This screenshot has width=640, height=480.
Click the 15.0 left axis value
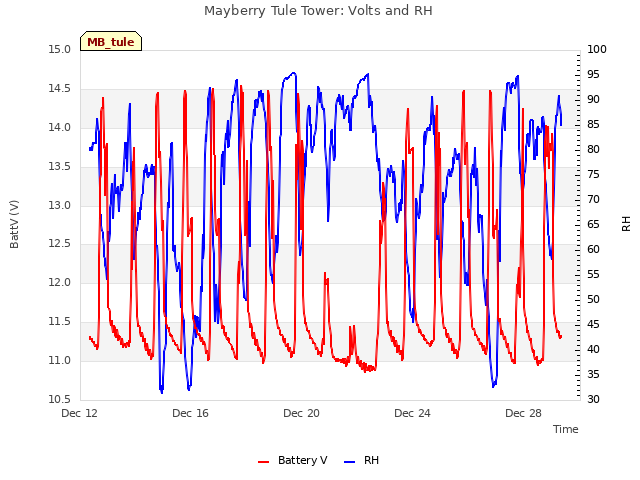click(x=59, y=49)
